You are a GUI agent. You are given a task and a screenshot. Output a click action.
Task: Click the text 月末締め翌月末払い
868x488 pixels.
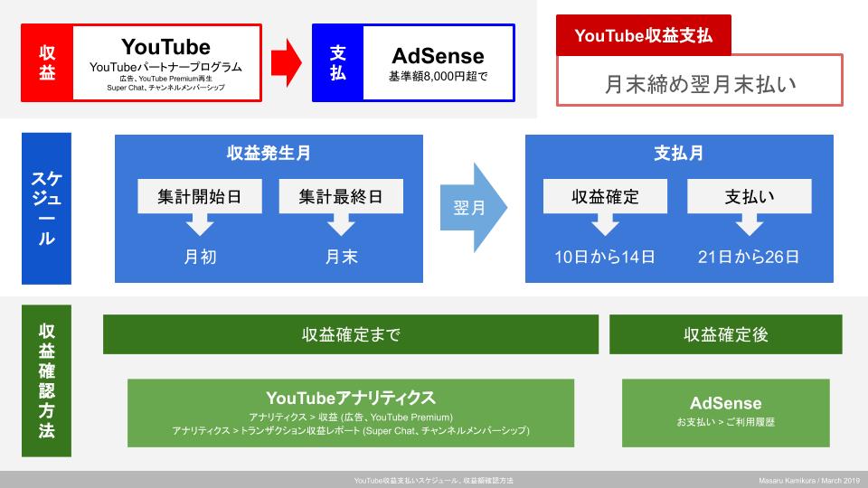click(700, 84)
